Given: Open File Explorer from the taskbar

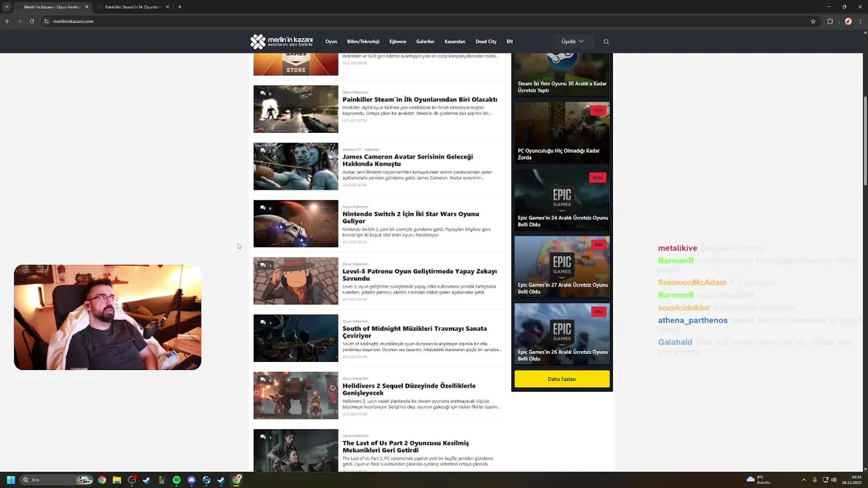Looking at the screenshot, I should pyautogui.click(x=117, y=480).
